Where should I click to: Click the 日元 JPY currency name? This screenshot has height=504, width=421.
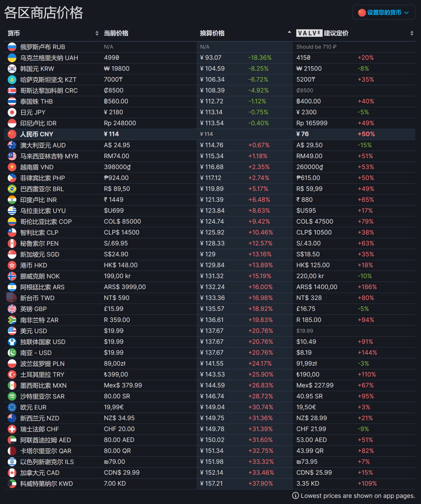33,112
